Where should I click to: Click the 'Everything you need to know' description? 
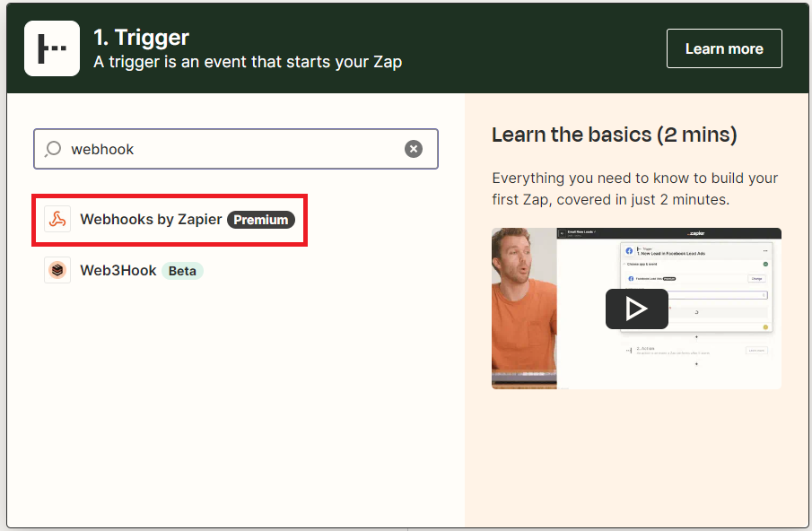tap(635, 188)
